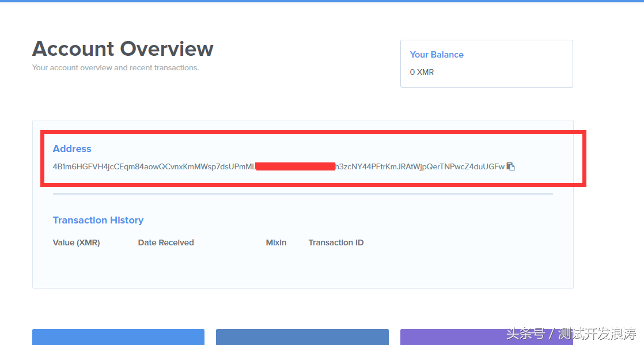Click the Mixin column header

pyautogui.click(x=276, y=242)
